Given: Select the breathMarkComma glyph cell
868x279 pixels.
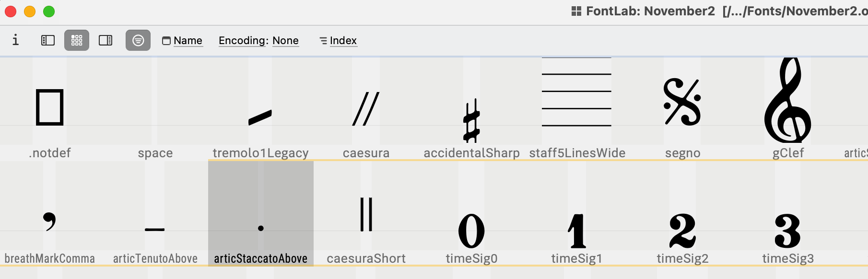Looking at the screenshot, I should click(50, 213).
